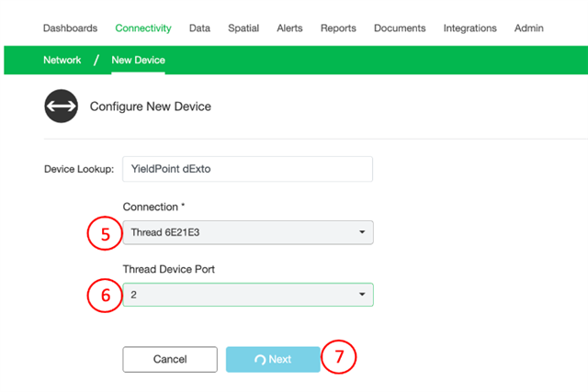
Task: Click the Next button
Action: 273,359
